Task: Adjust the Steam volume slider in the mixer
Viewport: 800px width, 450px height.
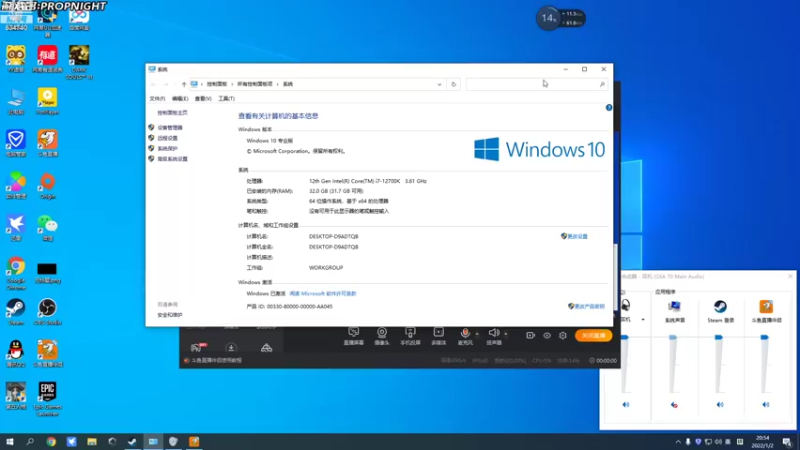Action: click(718, 337)
